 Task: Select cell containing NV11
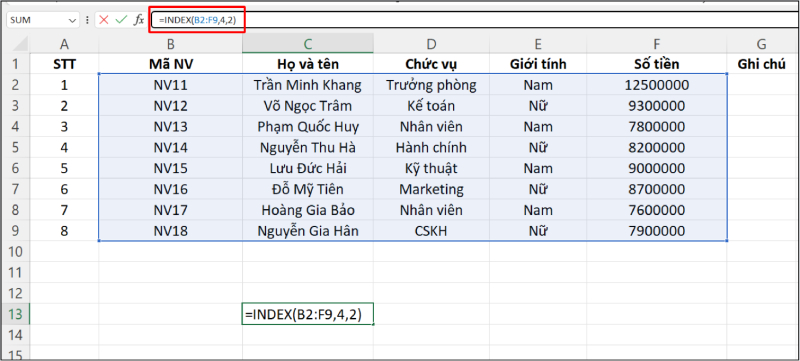tap(170, 85)
